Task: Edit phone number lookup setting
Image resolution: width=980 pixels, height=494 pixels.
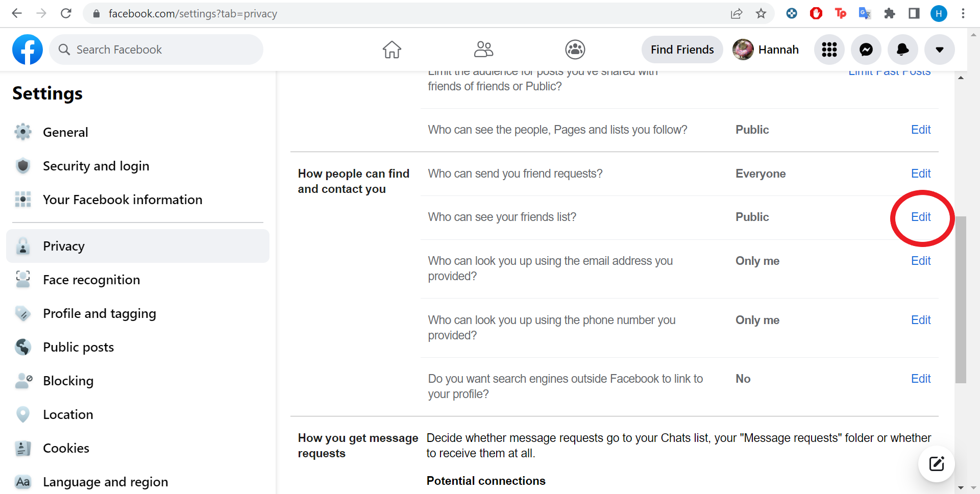Action: click(x=921, y=320)
